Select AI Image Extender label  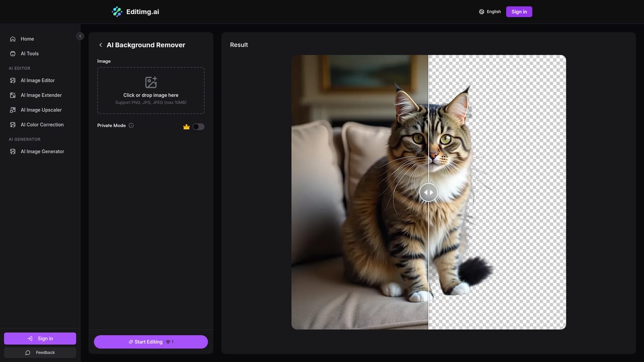click(41, 95)
